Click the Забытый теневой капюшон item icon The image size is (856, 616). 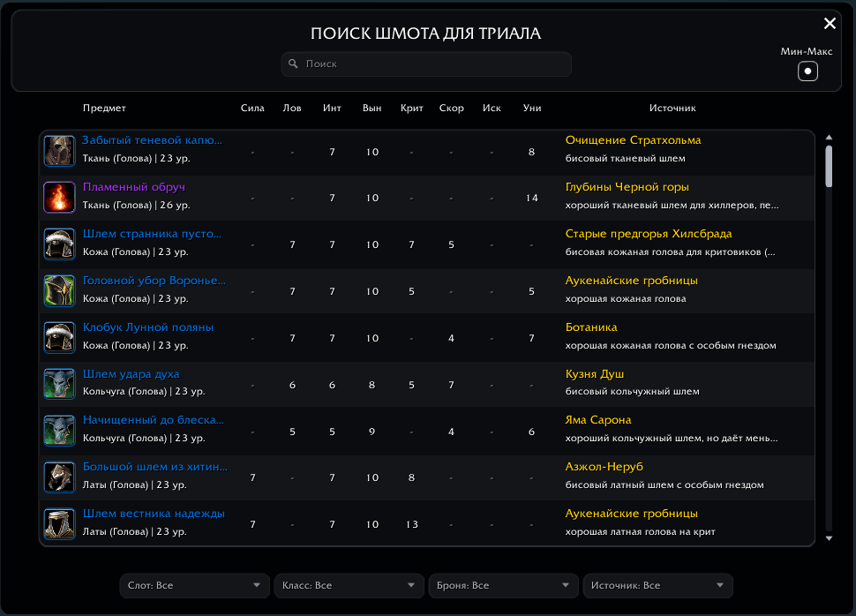(59, 151)
